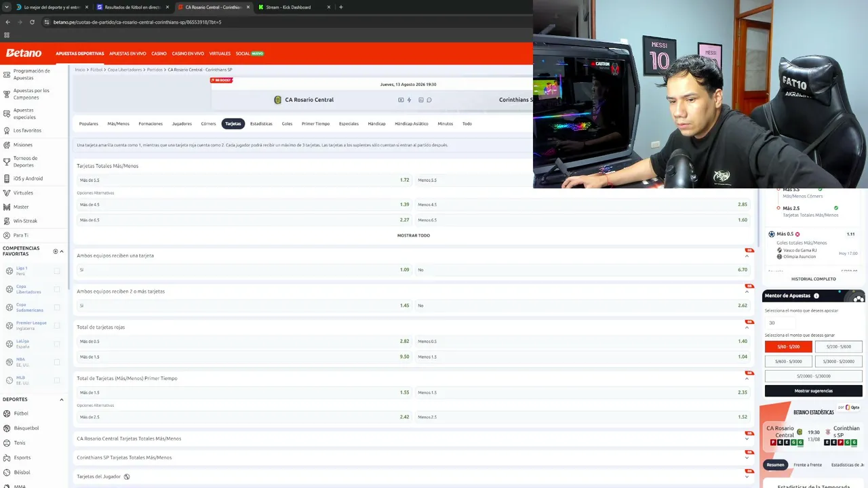Collapse Ambos equipos reciben una tarjeta market
868x488 pixels.
[747, 256]
